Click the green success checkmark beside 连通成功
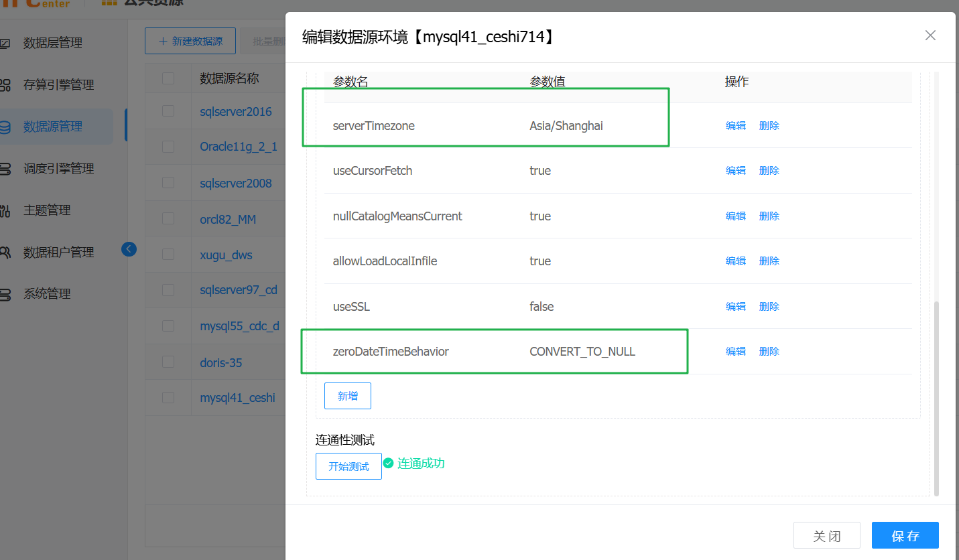 coord(389,463)
